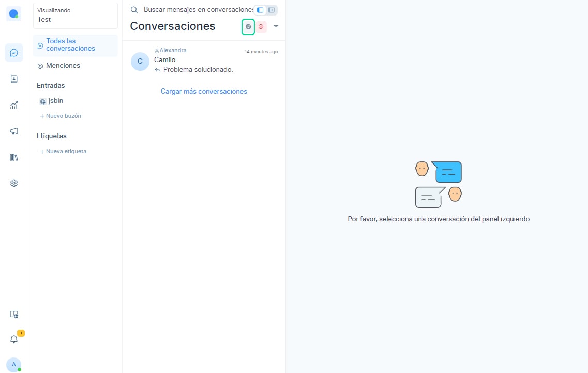Open the Campaigns megaphone icon
Screen dimensions: 588x373
pyautogui.click(x=14, y=131)
